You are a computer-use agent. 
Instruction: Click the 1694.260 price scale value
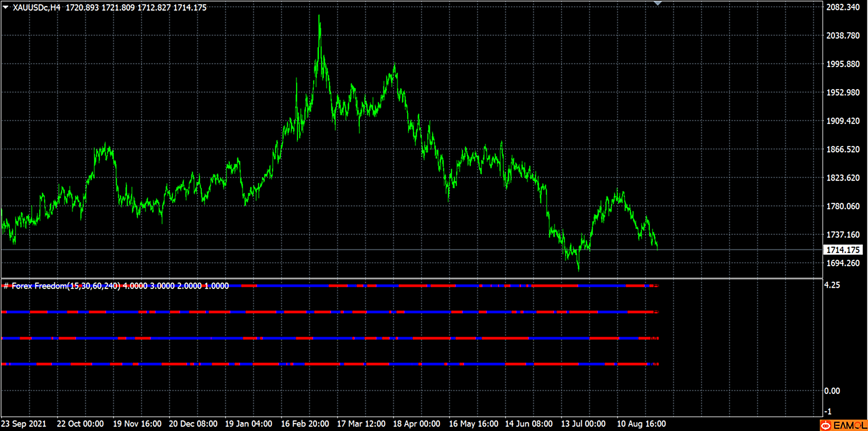(x=843, y=263)
